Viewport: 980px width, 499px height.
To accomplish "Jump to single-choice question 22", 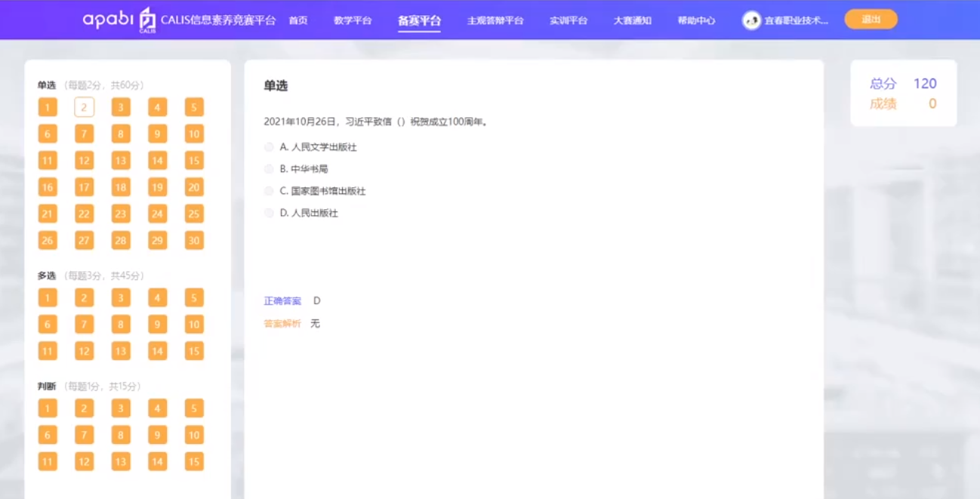I will [x=84, y=214].
